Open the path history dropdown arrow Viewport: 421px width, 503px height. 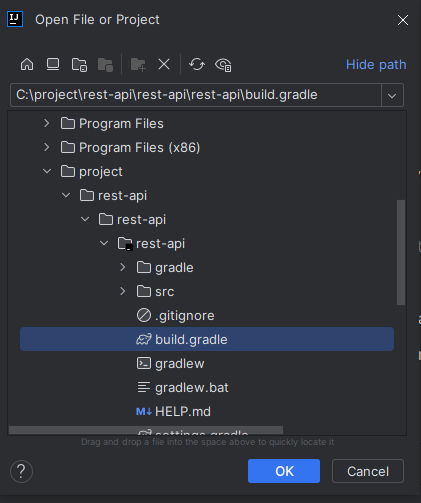pos(392,96)
